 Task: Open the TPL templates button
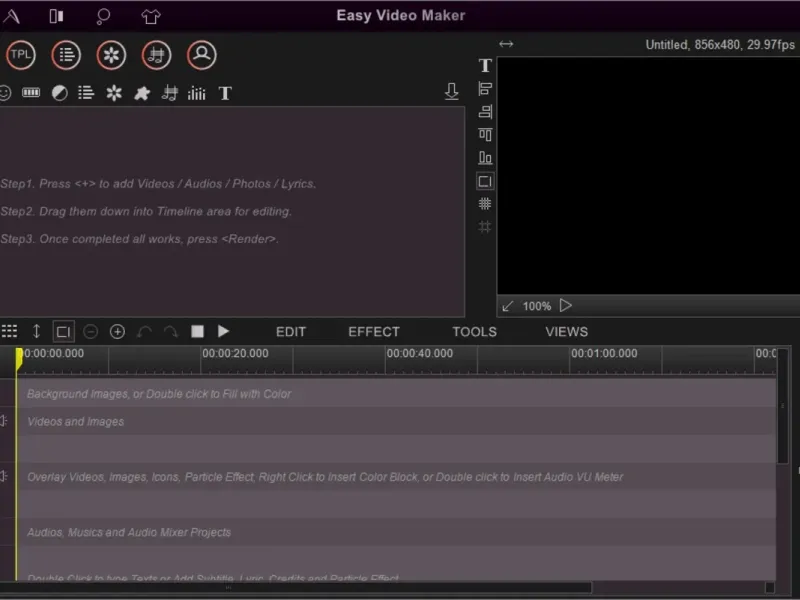[21, 55]
